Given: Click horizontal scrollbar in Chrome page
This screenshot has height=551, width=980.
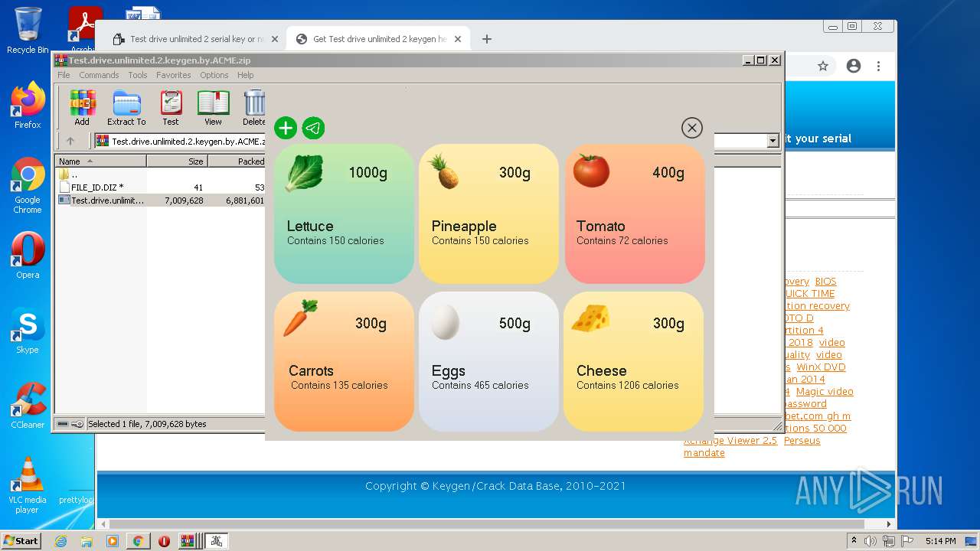Looking at the screenshot, I should pyautogui.click(x=486, y=524).
